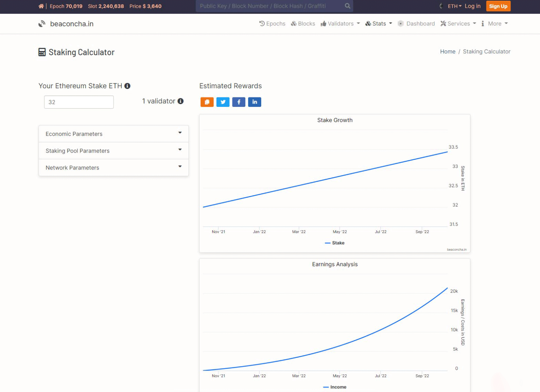Click the beaconcha.in credit in Stake Growth chart

(457, 250)
